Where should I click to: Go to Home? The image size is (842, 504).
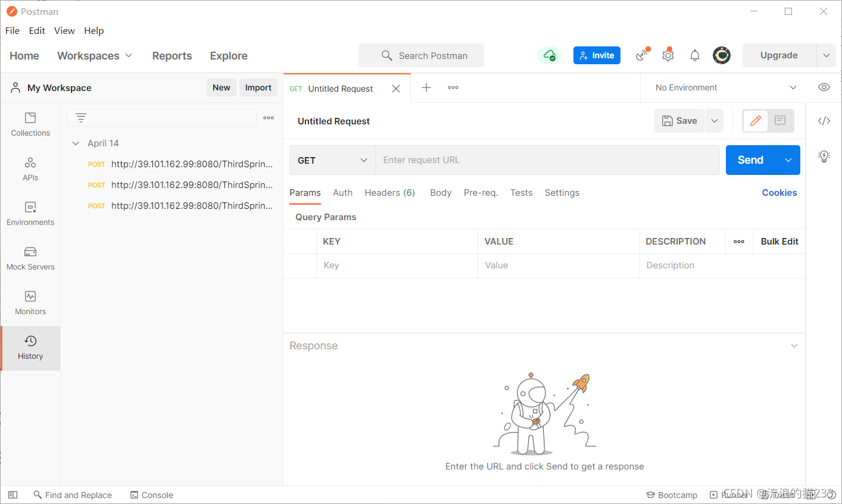click(x=24, y=55)
